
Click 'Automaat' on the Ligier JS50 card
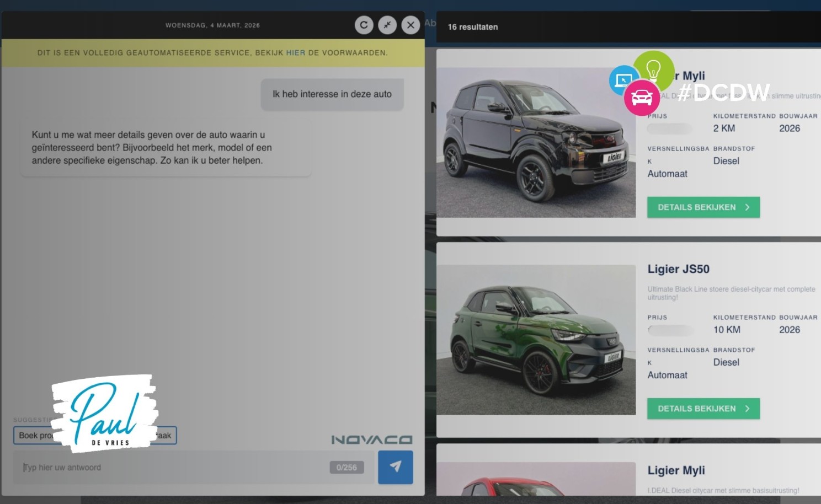(668, 375)
